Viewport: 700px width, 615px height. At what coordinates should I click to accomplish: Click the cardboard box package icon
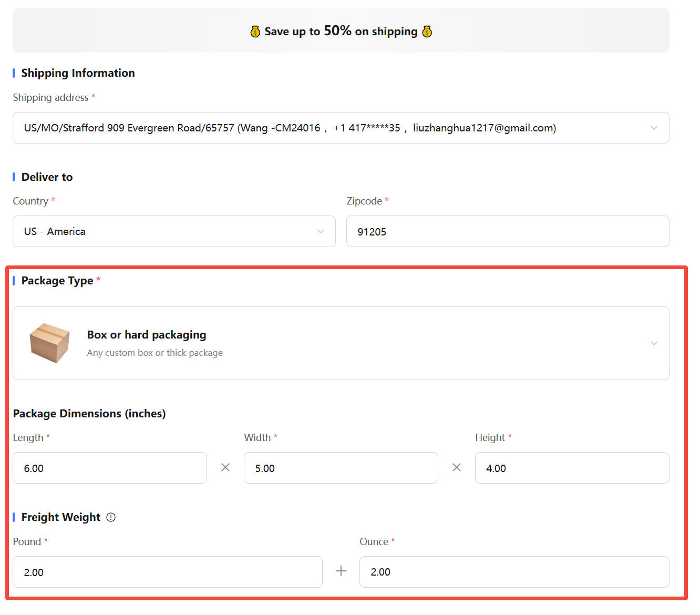pyautogui.click(x=49, y=343)
